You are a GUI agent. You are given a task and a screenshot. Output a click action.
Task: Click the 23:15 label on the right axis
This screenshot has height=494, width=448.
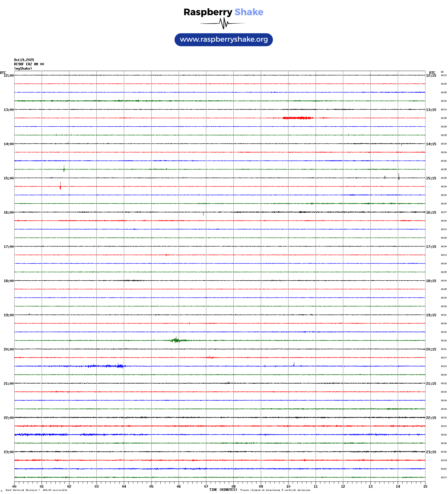(431, 452)
